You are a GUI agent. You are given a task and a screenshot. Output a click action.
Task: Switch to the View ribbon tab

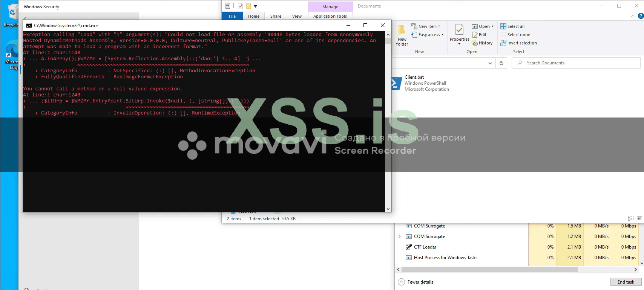297,16
